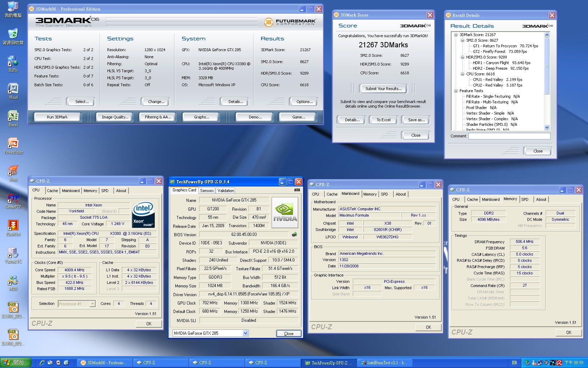Select the IntelBurnTest v2.1 taskbar item
588x368 pixels.
coord(385,363)
